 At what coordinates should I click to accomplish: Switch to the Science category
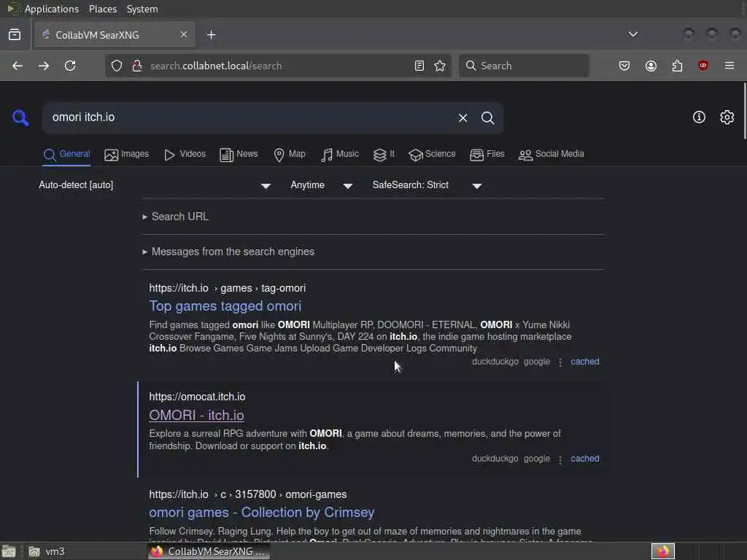[432, 155]
